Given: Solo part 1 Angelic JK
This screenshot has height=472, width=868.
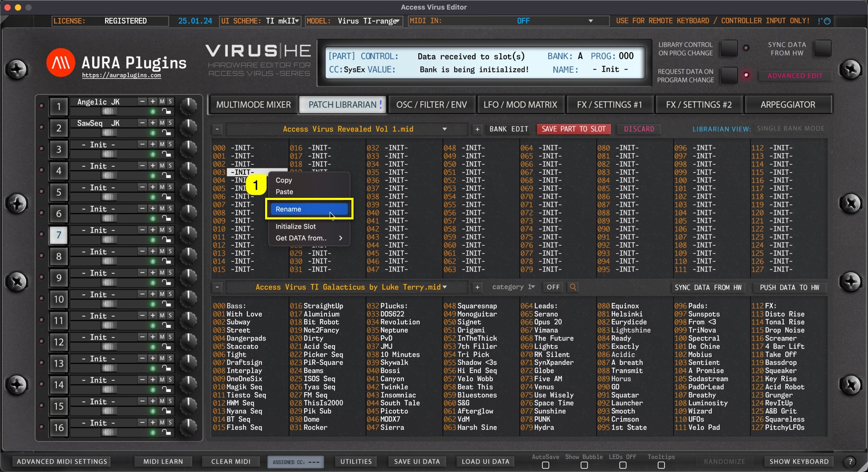Looking at the screenshot, I should 170,102.
